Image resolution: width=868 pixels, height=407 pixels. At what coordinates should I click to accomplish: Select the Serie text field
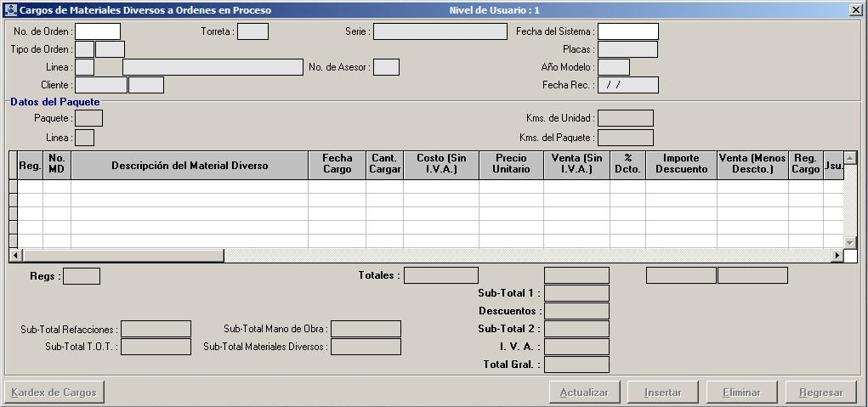tap(440, 31)
